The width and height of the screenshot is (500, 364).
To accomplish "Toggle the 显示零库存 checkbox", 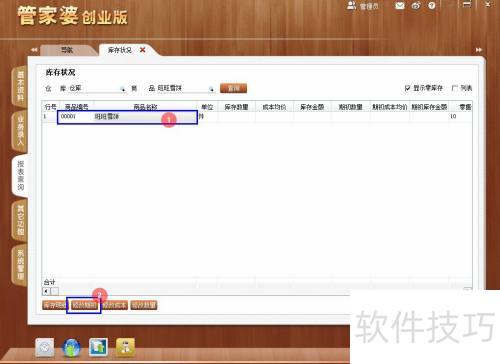I will tap(407, 88).
